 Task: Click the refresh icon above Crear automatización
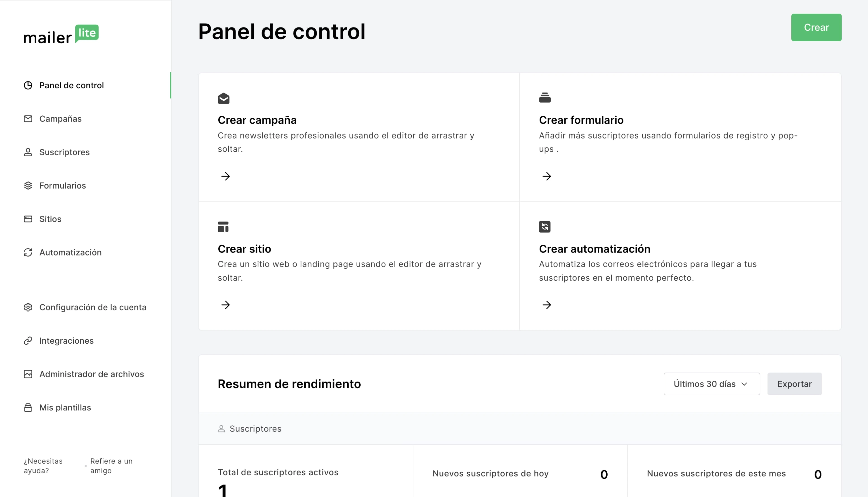tap(545, 227)
